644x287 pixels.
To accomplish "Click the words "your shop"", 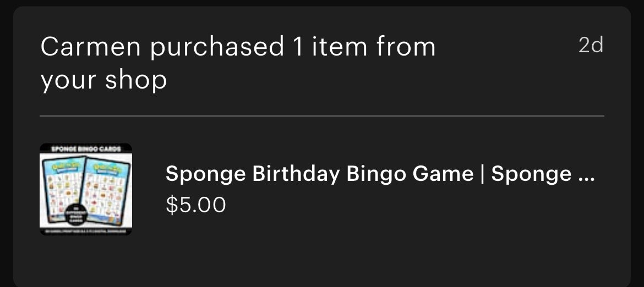I will (x=103, y=81).
